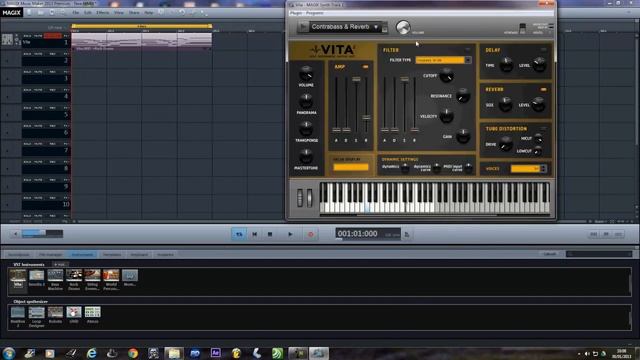
Task: Switch to the Inspector tab
Action: click(165, 254)
